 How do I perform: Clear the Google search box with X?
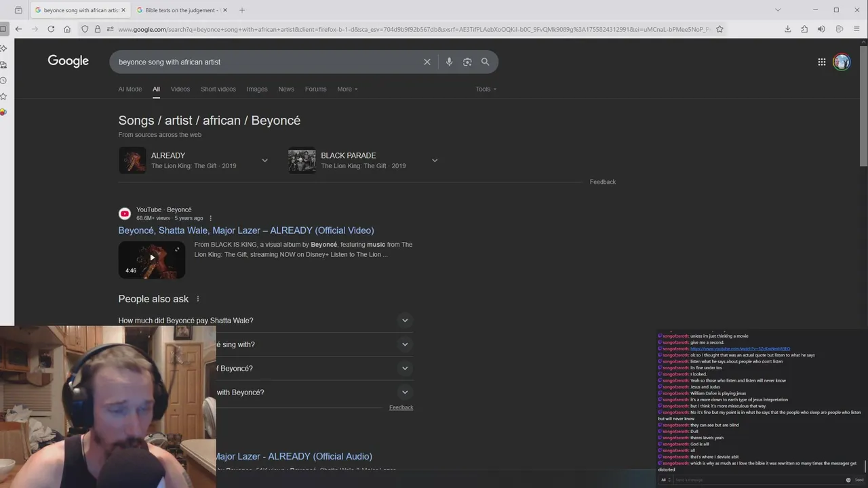pyautogui.click(x=427, y=62)
